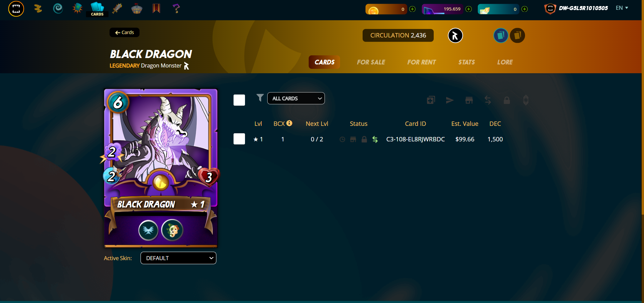
Task: Switch to the FOR SALE tab
Action: (x=371, y=62)
